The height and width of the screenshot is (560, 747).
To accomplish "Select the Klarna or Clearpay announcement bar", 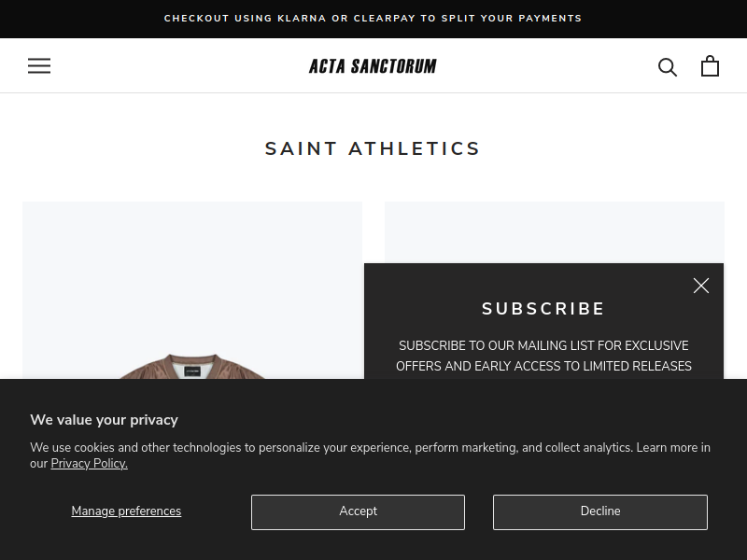I will pos(373,19).
